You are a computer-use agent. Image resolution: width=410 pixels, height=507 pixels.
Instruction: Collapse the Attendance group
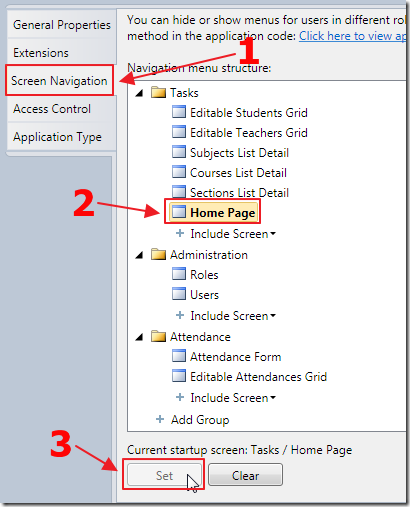tap(139, 337)
